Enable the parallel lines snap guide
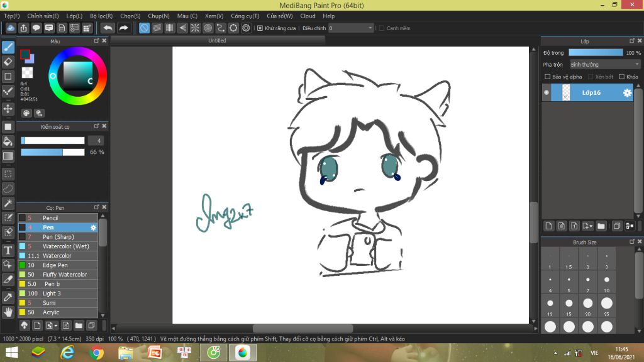Screen dimensions: 644x362 [x=157, y=28]
